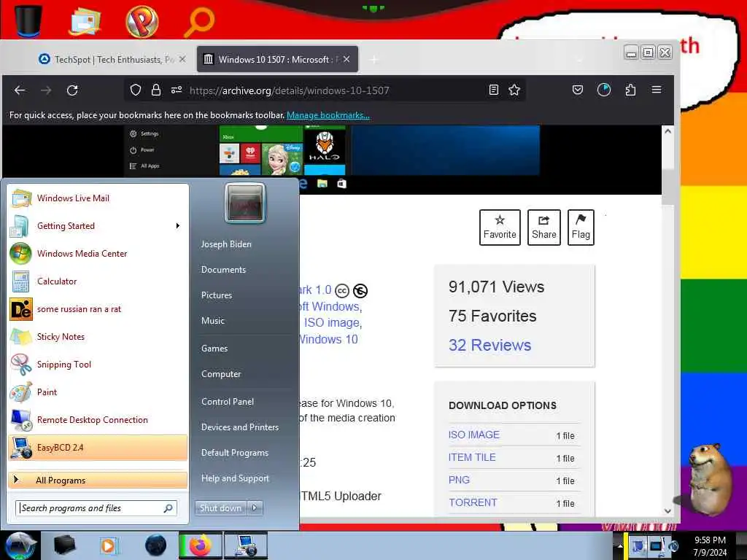
Task: Click the user account picture in Start menu
Action: (x=245, y=203)
